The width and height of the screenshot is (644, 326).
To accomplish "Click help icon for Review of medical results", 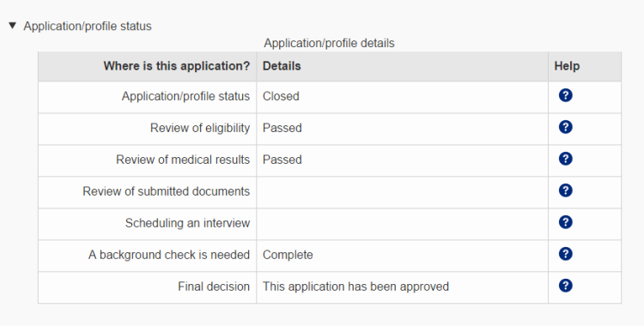I will click(x=565, y=159).
